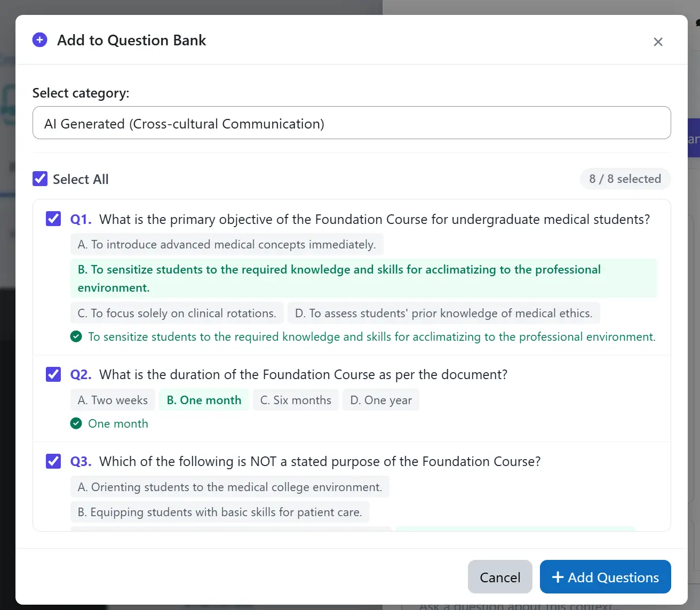Screen dimensions: 700x610
Task: Select option B. Equipping students with basic skills
Action: tap(219, 512)
